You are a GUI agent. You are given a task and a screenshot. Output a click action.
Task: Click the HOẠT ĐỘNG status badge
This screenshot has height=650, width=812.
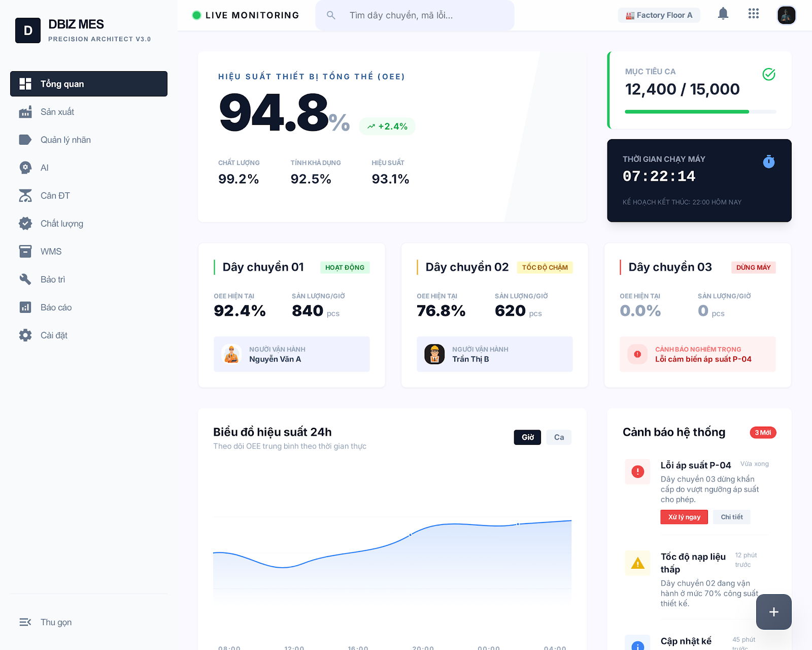pyautogui.click(x=345, y=268)
